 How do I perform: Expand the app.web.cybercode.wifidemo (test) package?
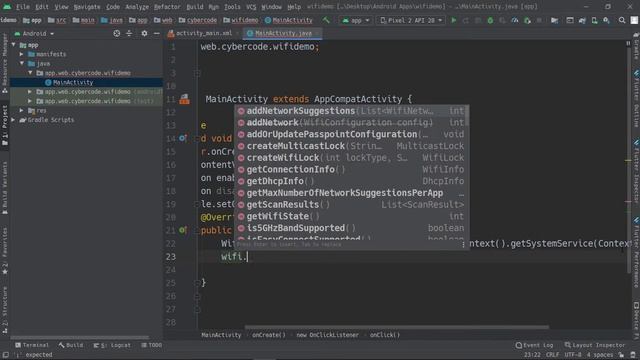coord(30,101)
